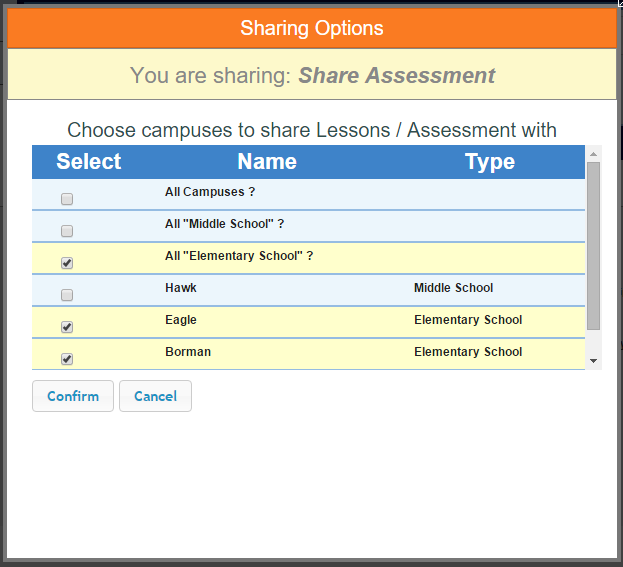
Task: Uncheck the All "Elementary School" checkbox
Action: (67, 263)
